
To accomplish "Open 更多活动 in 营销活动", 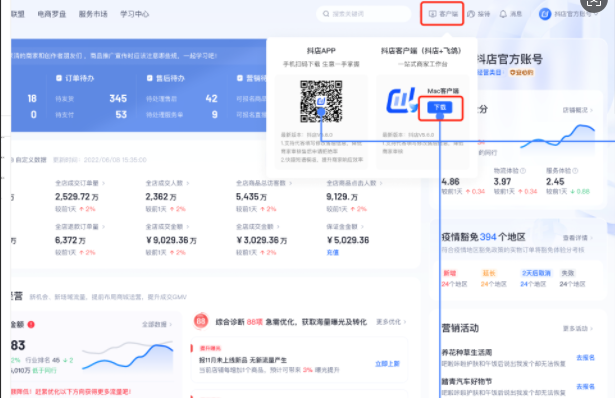I will [x=578, y=328].
